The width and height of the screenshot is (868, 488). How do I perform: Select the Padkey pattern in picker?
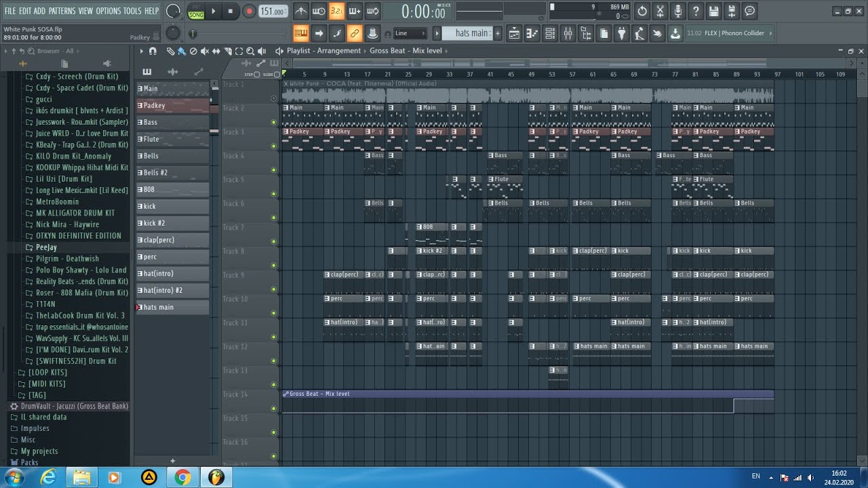tap(173, 105)
